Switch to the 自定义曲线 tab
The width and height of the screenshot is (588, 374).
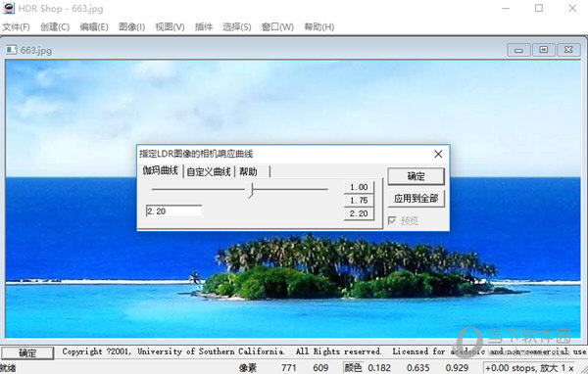click(209, 172)
